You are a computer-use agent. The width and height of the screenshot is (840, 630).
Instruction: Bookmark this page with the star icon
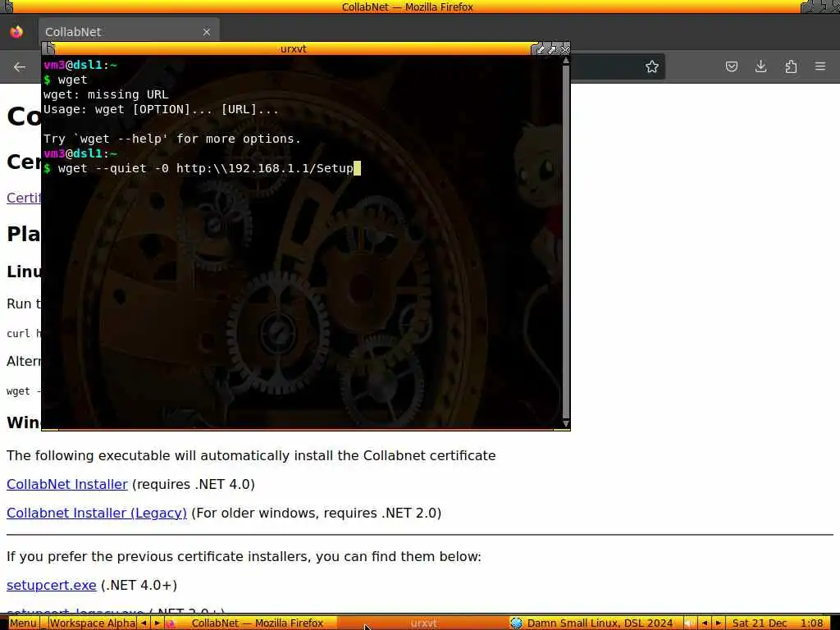(651, 67)
